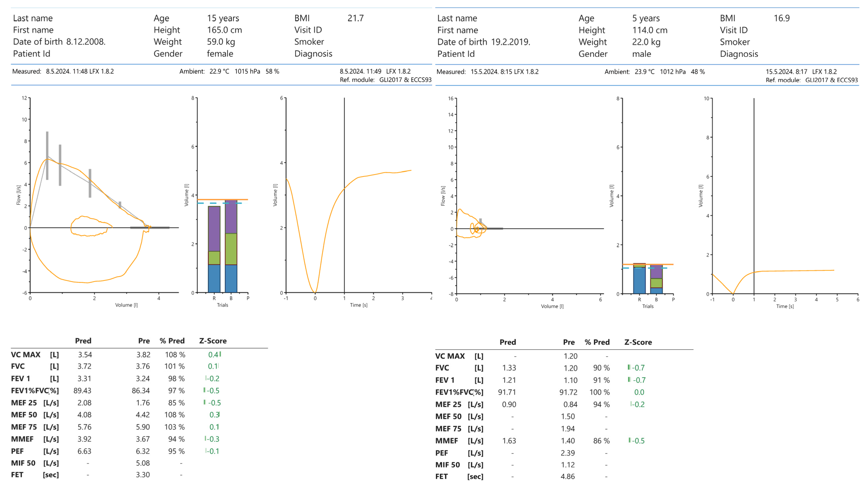Click left ambient temperature 22.9 °C
The height and width of the screenshot is (487, 868).
click(219, 72)
